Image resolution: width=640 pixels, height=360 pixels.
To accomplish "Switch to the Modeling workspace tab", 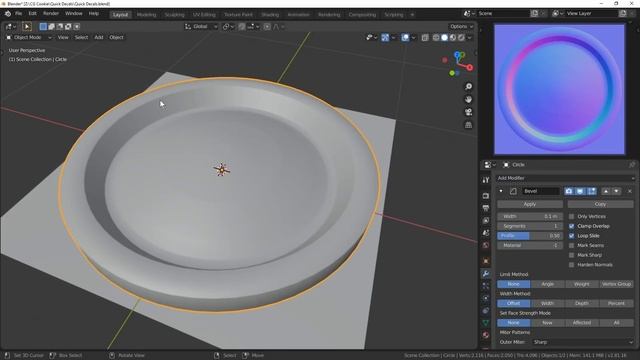I will (x=146, y=15).
